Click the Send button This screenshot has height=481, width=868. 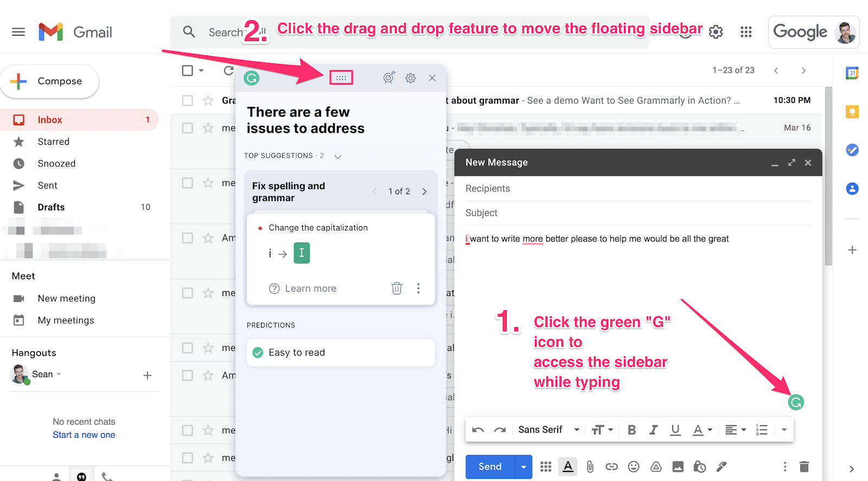pos(490,467)
